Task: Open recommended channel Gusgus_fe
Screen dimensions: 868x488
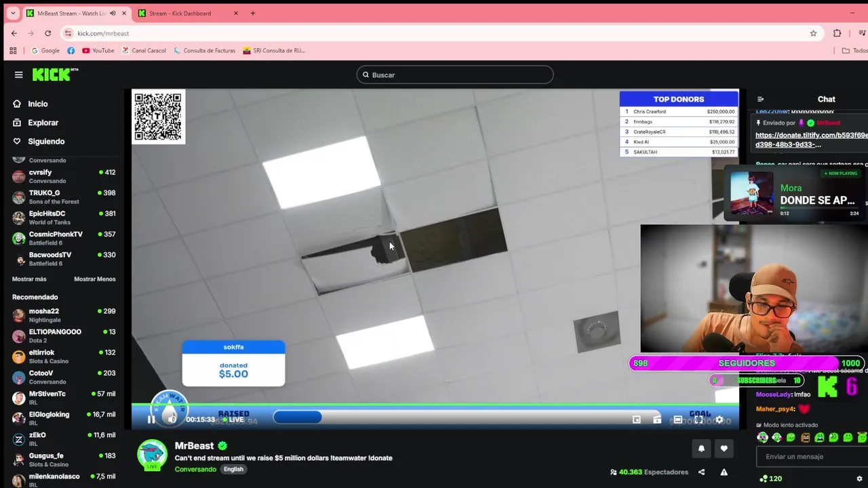Action: click(x=64, y=460)
